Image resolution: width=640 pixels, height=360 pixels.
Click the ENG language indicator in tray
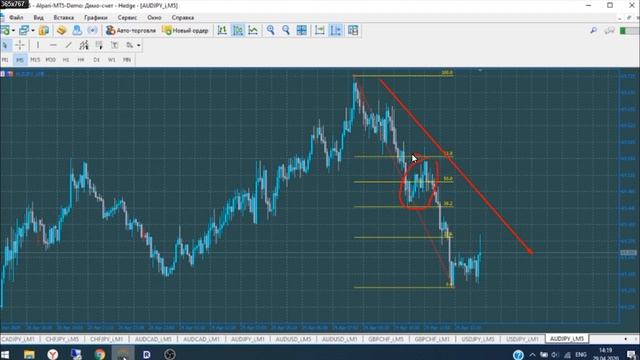pos(581,354)
